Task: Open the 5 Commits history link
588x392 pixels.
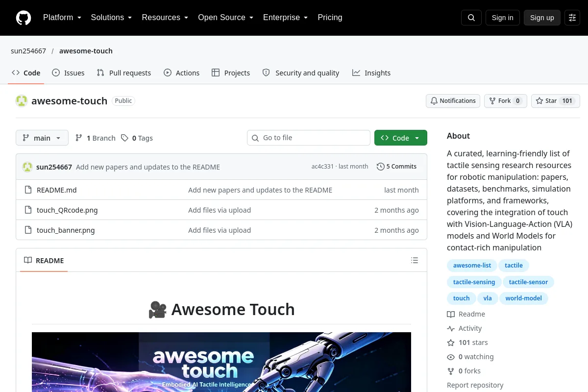Action: (397, 167)
